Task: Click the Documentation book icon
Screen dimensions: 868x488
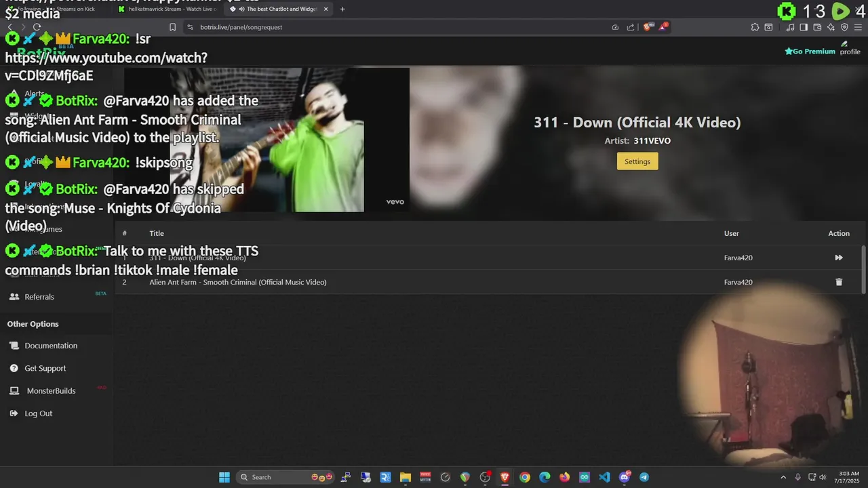Action: (14, 346)
